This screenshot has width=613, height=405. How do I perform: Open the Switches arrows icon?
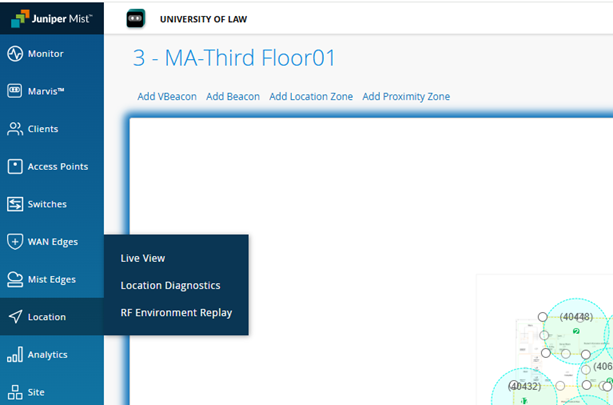tap(15, 204)
